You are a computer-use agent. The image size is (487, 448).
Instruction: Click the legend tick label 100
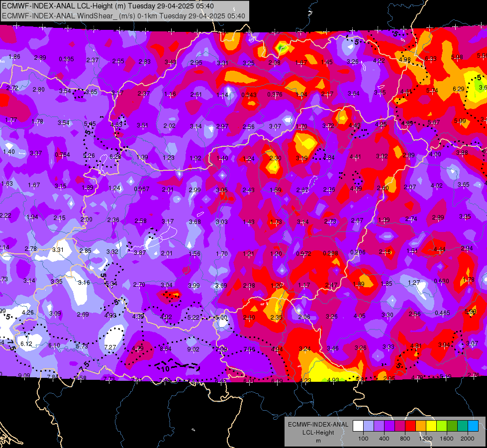363,439
